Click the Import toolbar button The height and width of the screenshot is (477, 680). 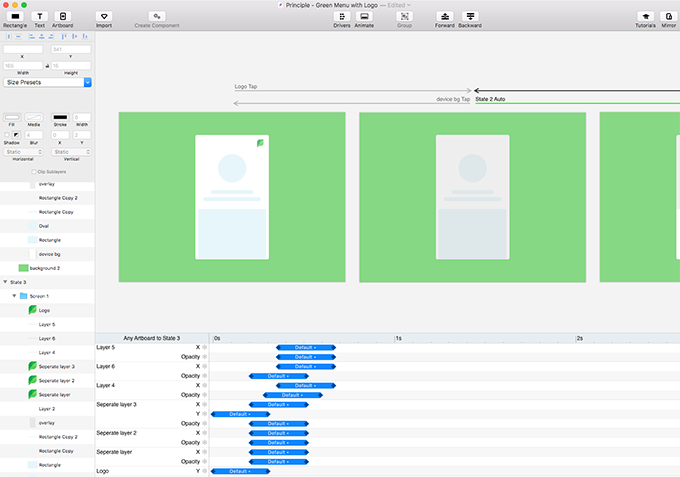[104, 17]
